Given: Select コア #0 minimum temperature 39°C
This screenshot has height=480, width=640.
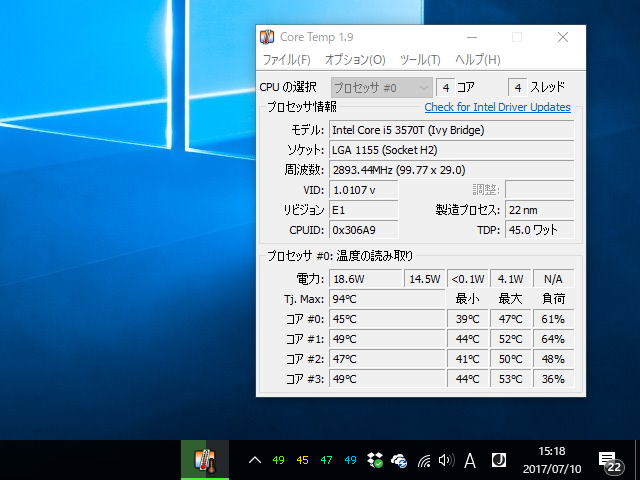Looking at the screenshot, I should 467,319.
